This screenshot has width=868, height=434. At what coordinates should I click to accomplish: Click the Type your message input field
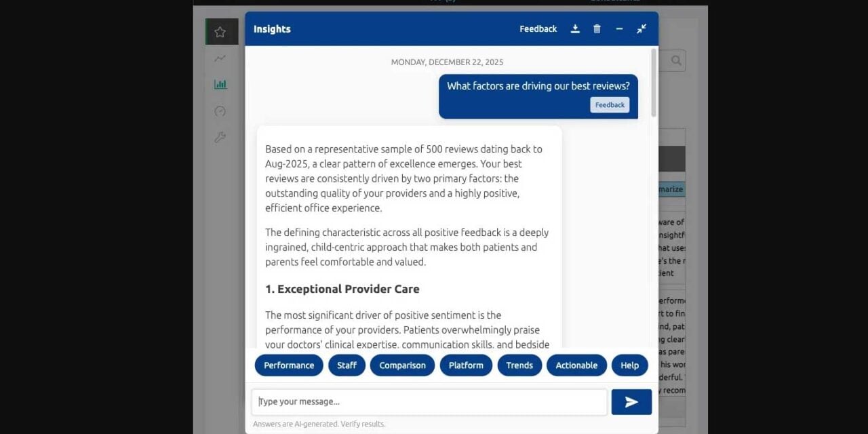point(429,402)
